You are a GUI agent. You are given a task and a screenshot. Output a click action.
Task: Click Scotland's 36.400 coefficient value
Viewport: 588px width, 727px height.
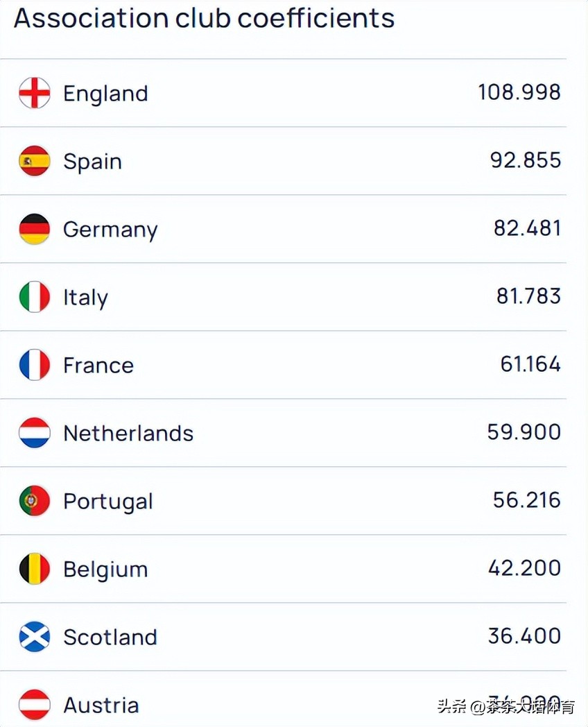pos(524,636)
